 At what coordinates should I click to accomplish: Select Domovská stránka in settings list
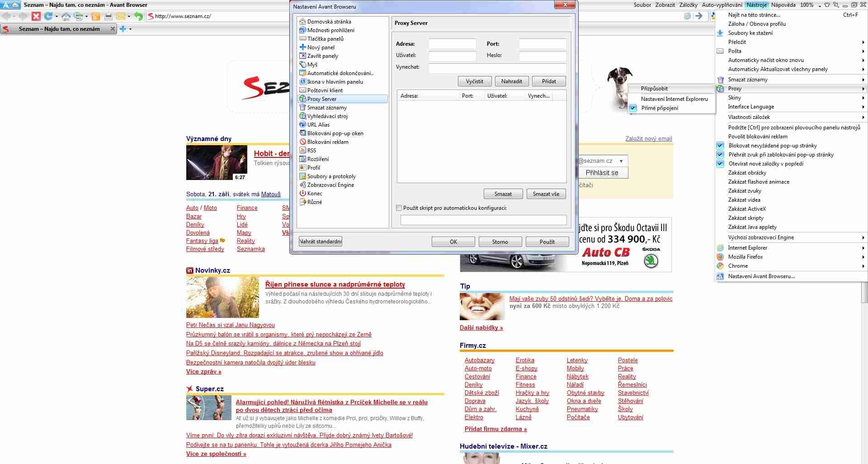(x=329, y=22)
